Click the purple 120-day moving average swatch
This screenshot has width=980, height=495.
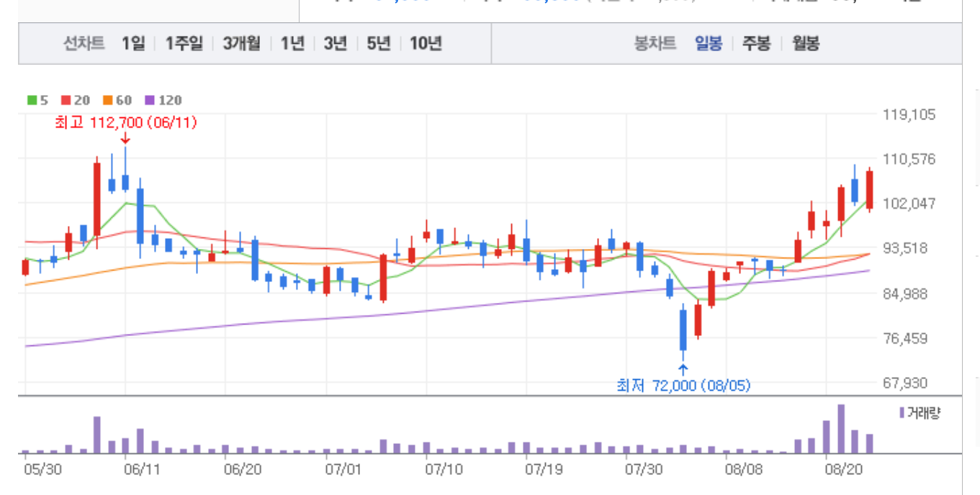149,101
